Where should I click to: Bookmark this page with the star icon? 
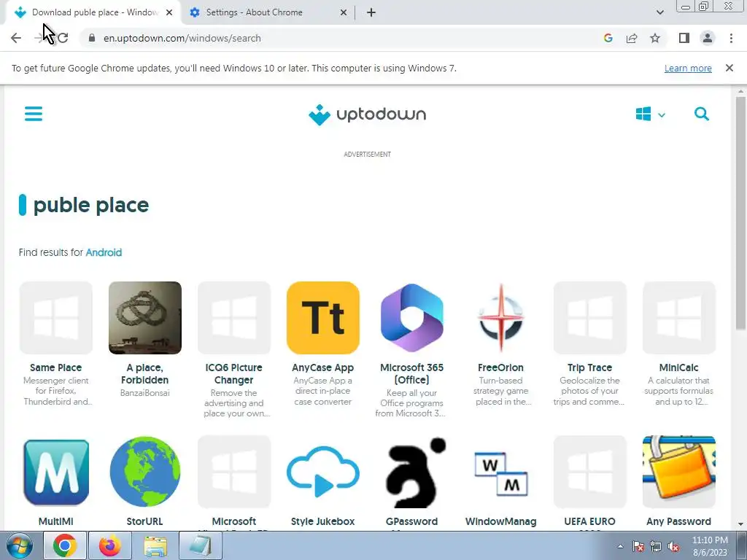pyautogui.click(x=655, y=38)
